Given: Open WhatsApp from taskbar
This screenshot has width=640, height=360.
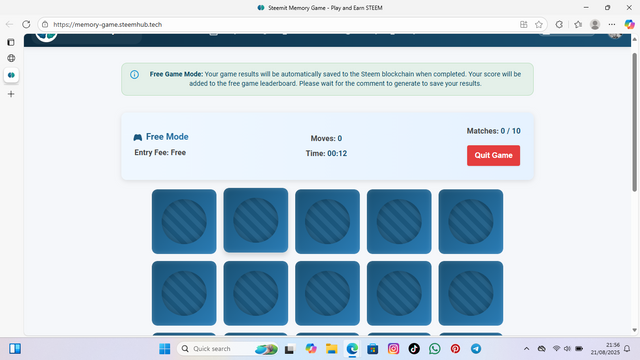Looking at the screenshot, I should click(435, 349).
